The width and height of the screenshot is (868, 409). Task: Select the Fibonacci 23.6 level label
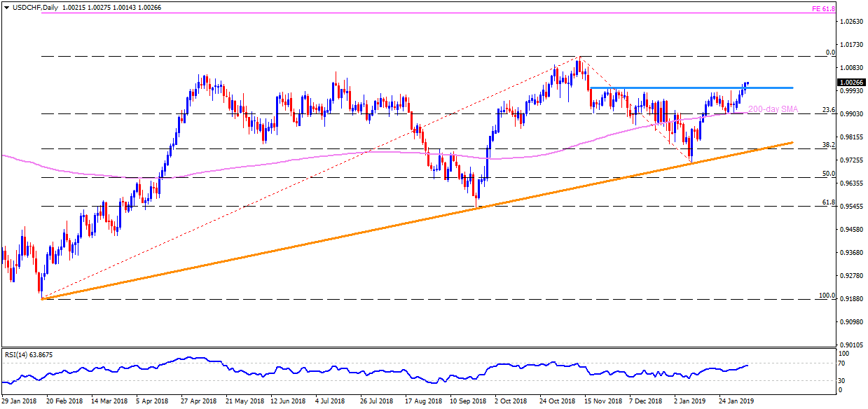pos(827,109)
